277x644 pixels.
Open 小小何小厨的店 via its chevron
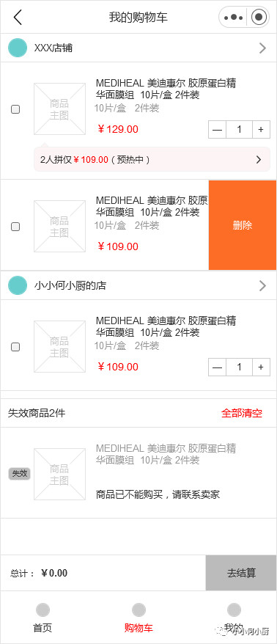pyautogui.click(x=262, y=285)
